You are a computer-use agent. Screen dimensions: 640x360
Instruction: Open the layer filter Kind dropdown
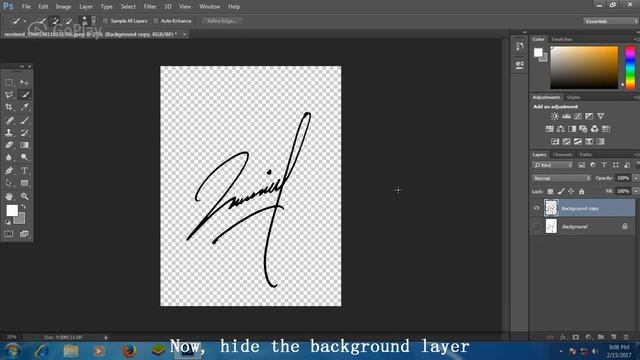point(553,165)
